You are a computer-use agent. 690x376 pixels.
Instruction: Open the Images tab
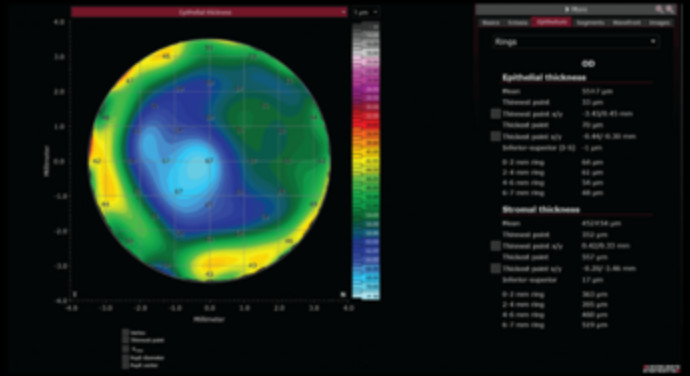tap(659, 22)
